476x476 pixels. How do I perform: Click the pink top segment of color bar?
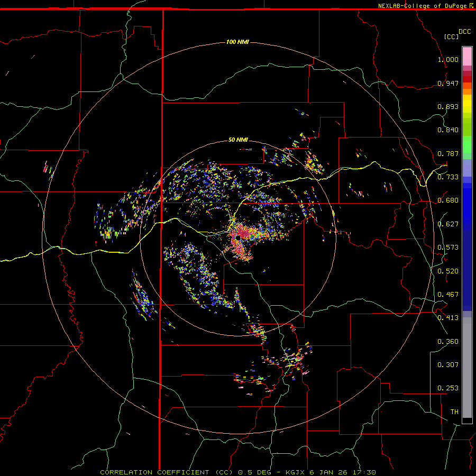pyautogui.click(x=467, y=57)
